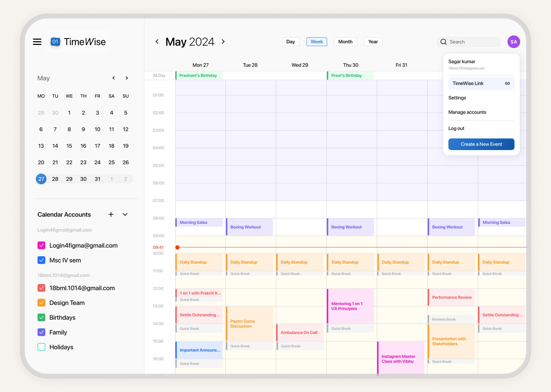The image size is (551, 392).
Task: Collapse the Calendar Accounts section
Action: 125,214
